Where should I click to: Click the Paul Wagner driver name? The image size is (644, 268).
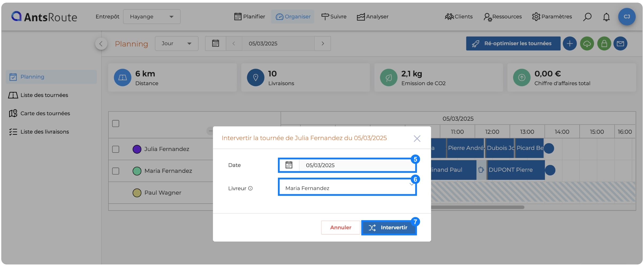[163, 193]
